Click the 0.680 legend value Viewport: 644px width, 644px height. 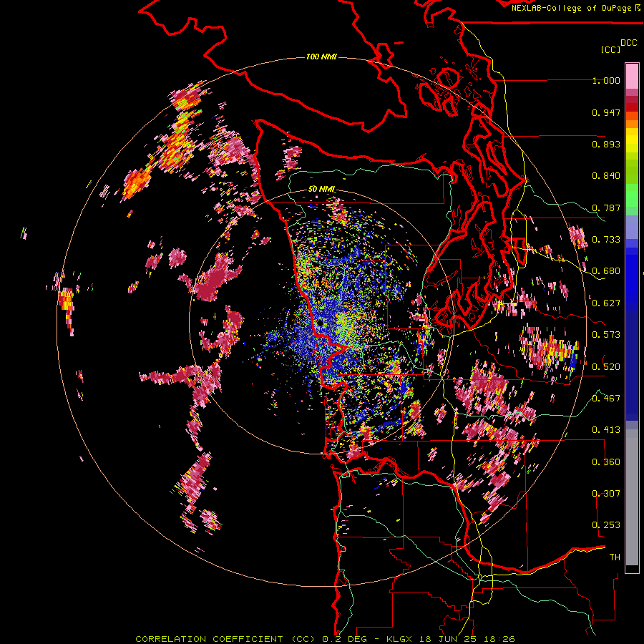click(606, 271)
